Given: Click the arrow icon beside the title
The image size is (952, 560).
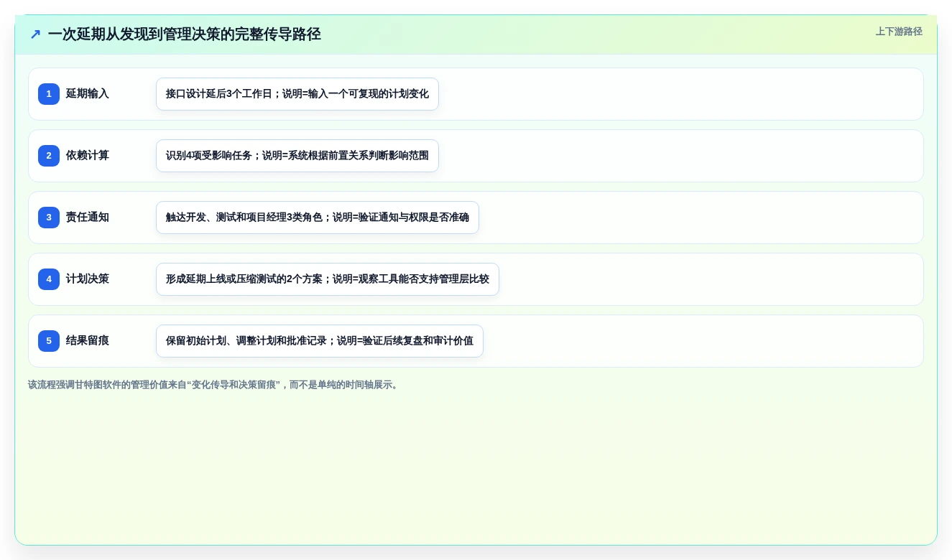Looking at the screenshot, I should pos(35,34).
